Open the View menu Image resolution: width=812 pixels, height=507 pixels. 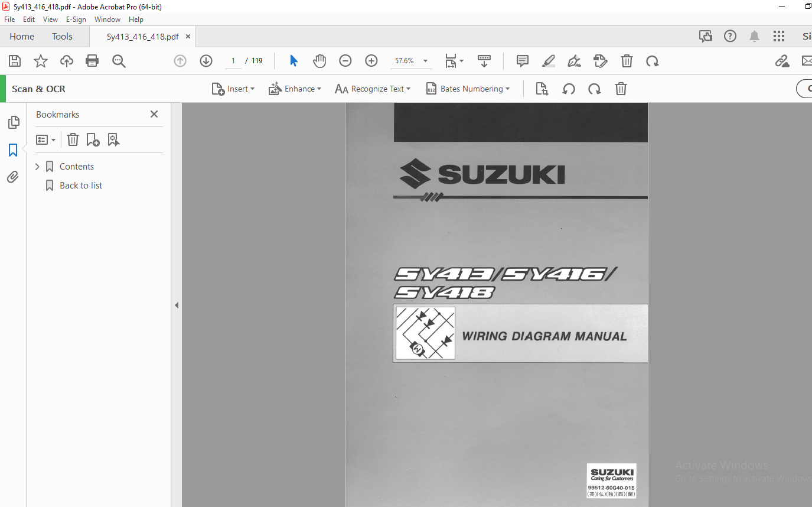[x=50, y=19]
